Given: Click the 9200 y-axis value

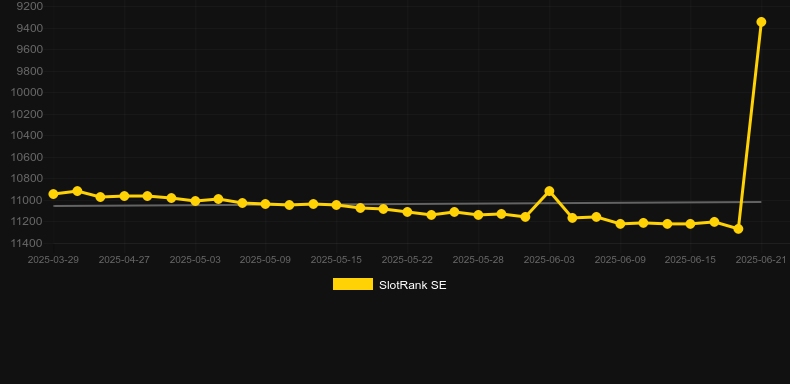Looking at the screenshot, I should (x=30, y=6).
